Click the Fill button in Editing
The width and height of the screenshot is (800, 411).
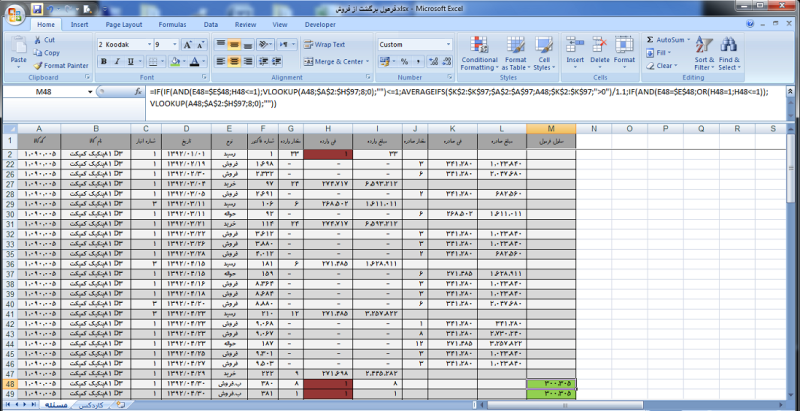coord(658,53)
